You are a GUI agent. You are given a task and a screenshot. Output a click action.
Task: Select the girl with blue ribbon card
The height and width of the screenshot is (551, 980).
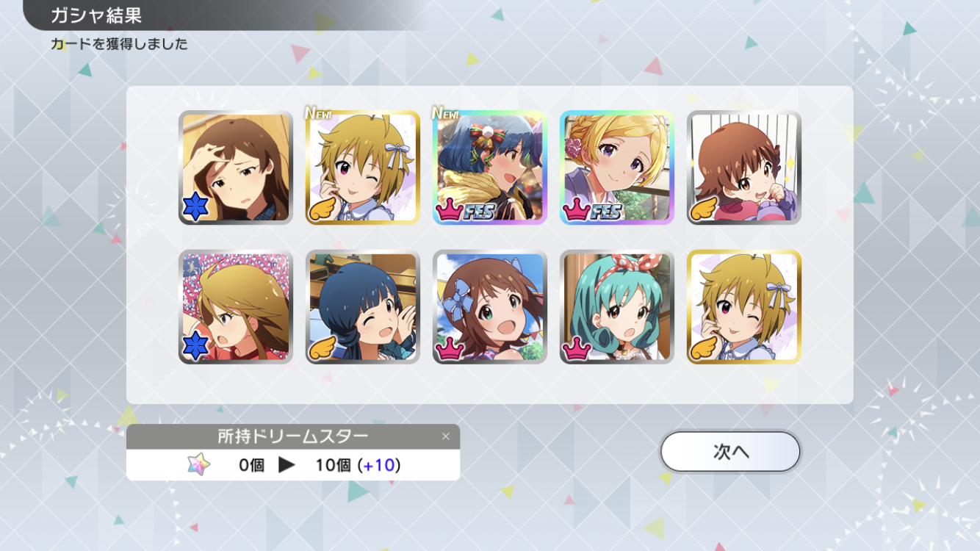pos(490,307)
